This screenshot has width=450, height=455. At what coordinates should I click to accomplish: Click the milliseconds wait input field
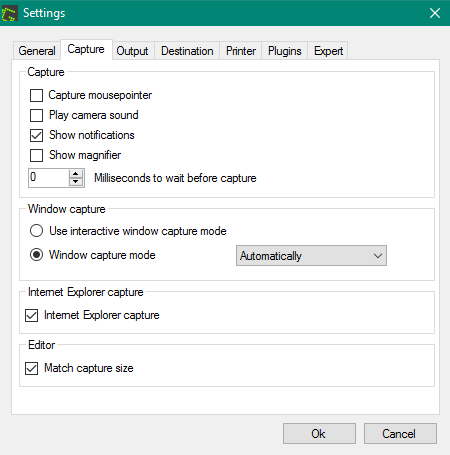pos(49,178)
